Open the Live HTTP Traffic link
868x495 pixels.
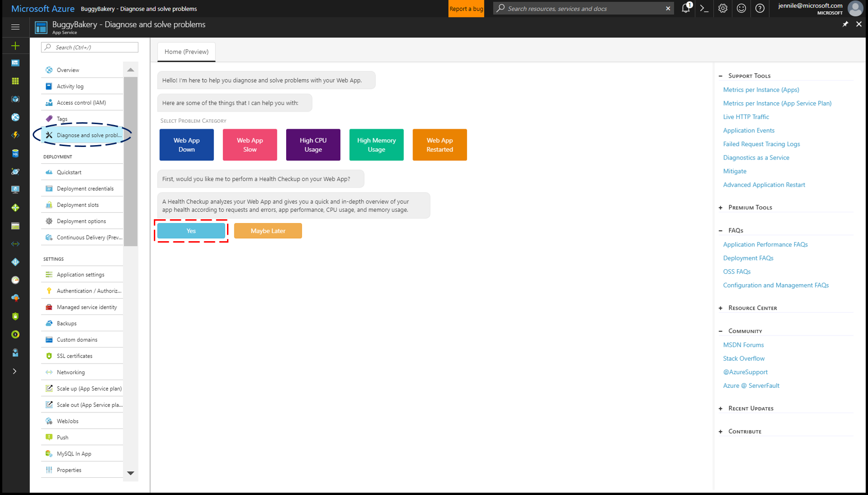click(746, 117)
